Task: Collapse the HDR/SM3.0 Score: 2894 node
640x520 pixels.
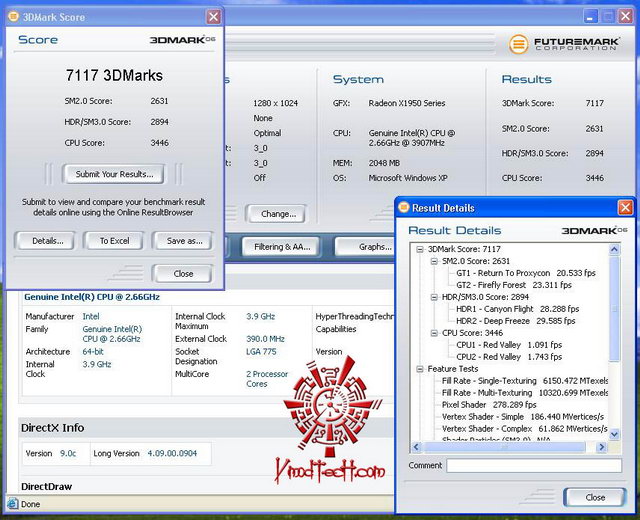Action: pyautogui.click(x=434, y=297)
